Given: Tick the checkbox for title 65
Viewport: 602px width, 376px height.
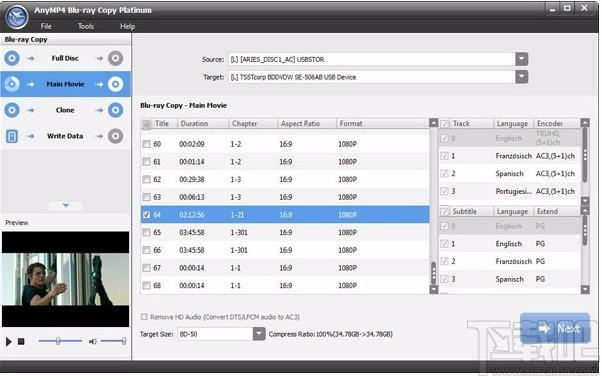Looking at the screenshot, I should point(146,232).
